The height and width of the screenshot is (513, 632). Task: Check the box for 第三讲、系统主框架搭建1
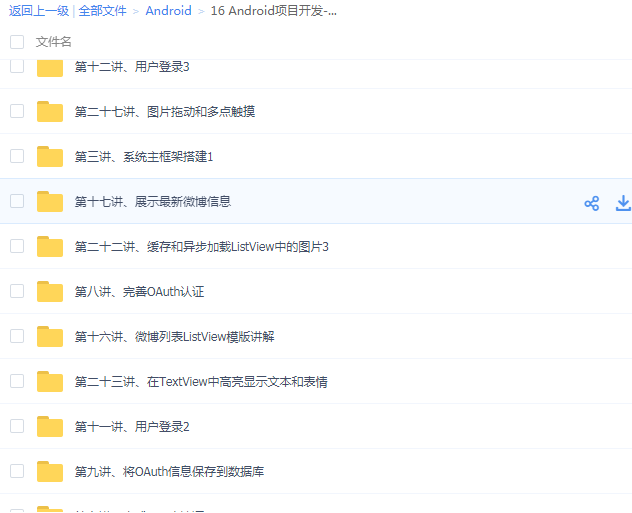[17, 156]
